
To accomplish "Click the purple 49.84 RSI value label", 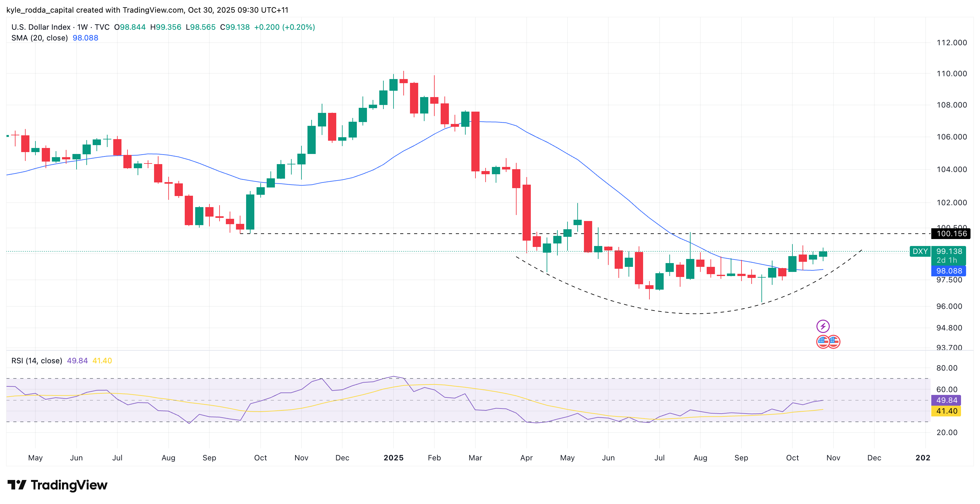I will [946, 400].
